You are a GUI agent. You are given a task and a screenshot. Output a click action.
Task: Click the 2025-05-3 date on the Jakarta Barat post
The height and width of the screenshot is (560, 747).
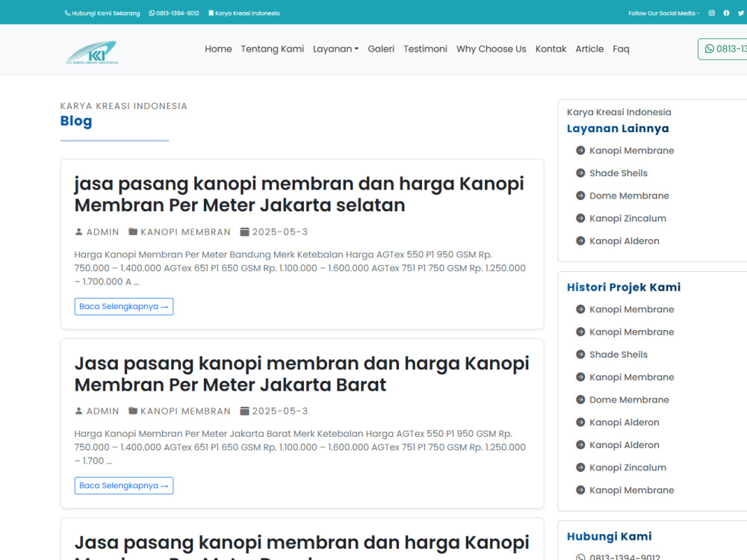coord(279,411)
